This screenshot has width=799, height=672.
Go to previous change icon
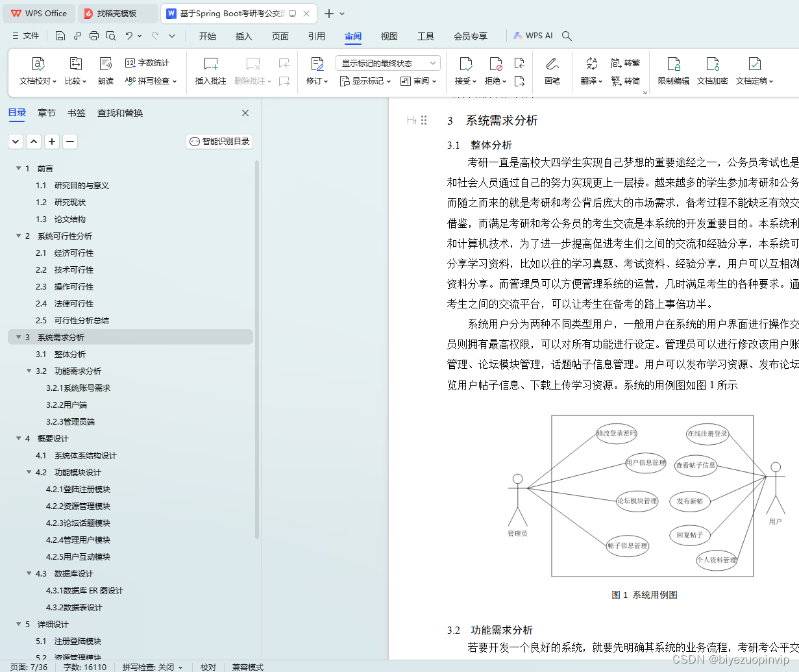coord(519,63)
